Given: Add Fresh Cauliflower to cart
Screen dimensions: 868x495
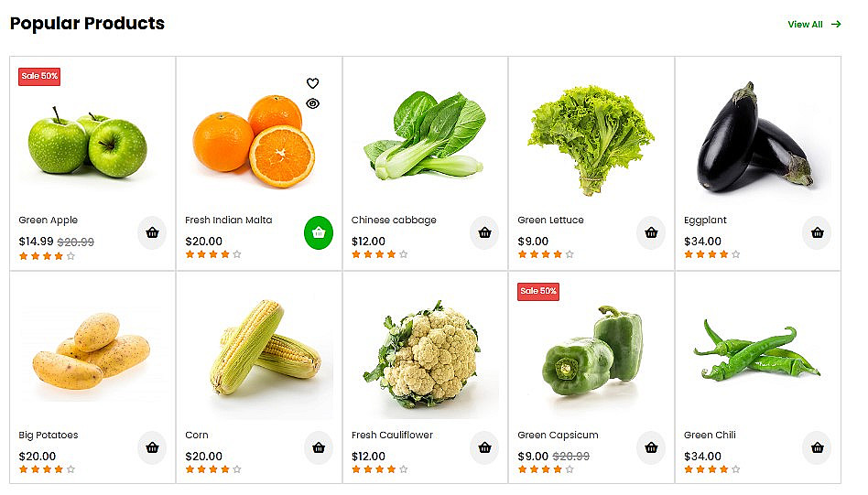Looking at the screenshot, I should (x=484, y=448).
